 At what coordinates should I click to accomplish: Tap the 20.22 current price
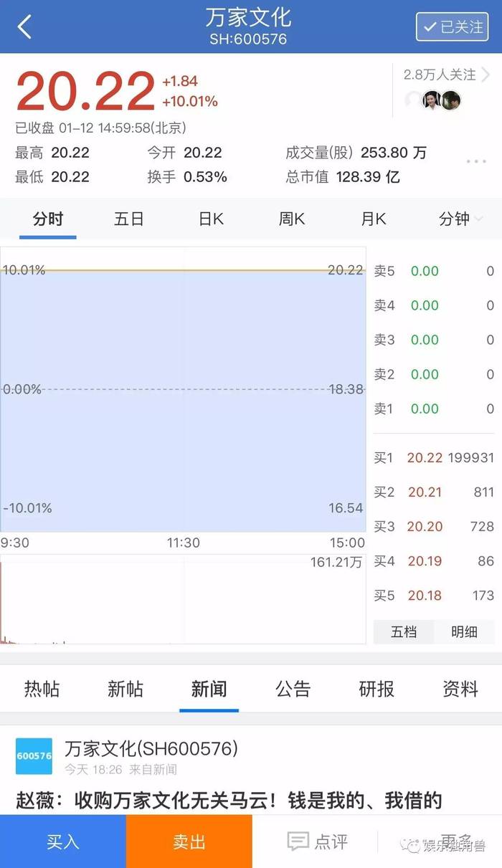85,92
